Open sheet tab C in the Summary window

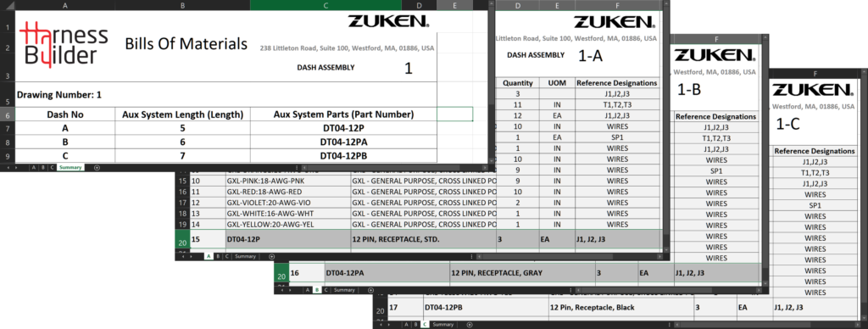52,167
